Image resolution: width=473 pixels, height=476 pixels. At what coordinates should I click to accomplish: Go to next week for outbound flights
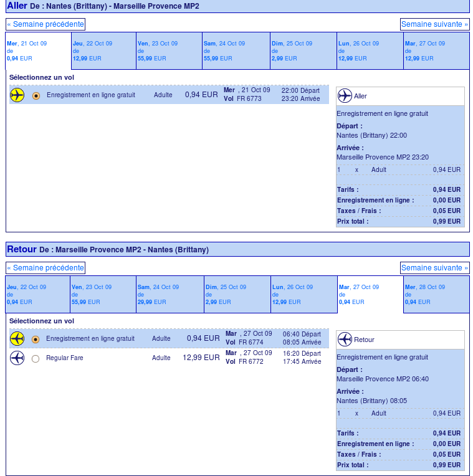click(434, 24)
